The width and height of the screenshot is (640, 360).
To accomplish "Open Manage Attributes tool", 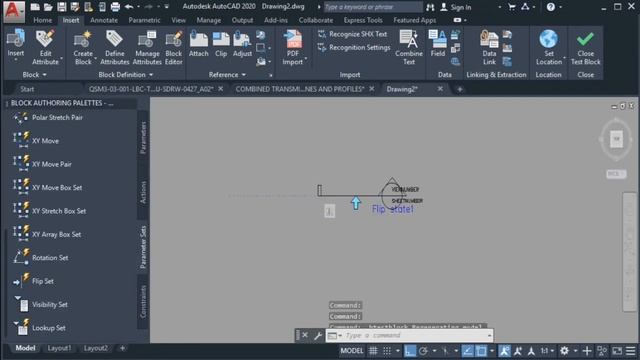I will (147, 47).
